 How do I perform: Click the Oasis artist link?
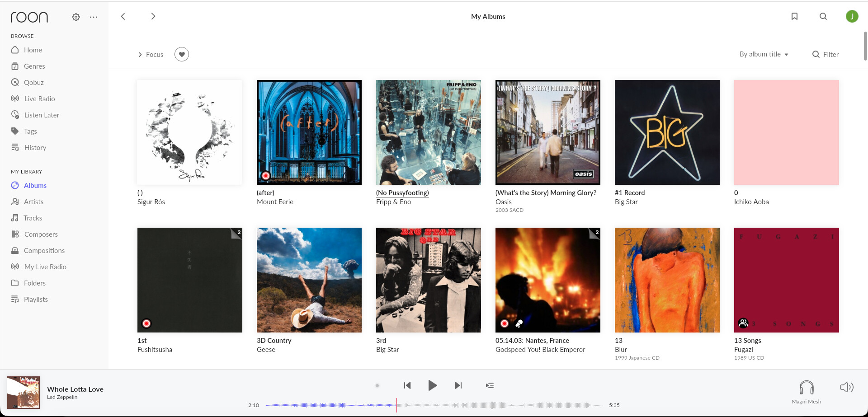click(504, 202)
